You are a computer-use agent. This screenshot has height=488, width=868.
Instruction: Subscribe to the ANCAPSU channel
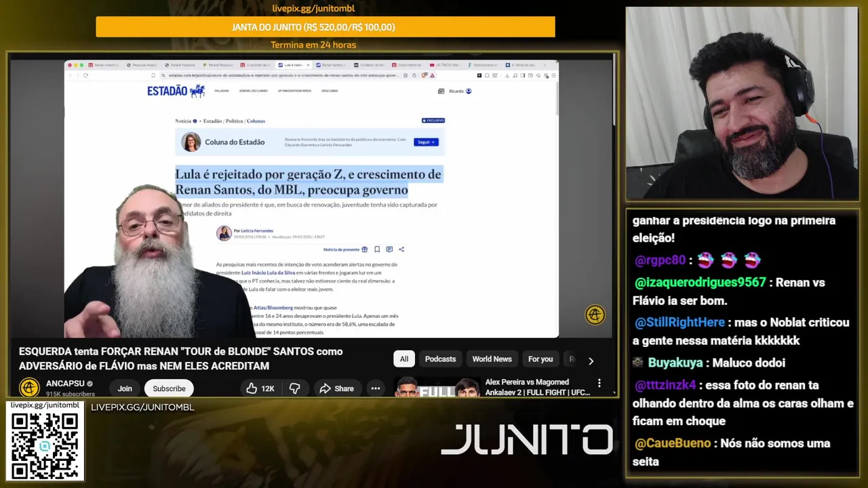pyautogui.click(x=169, y=388)
